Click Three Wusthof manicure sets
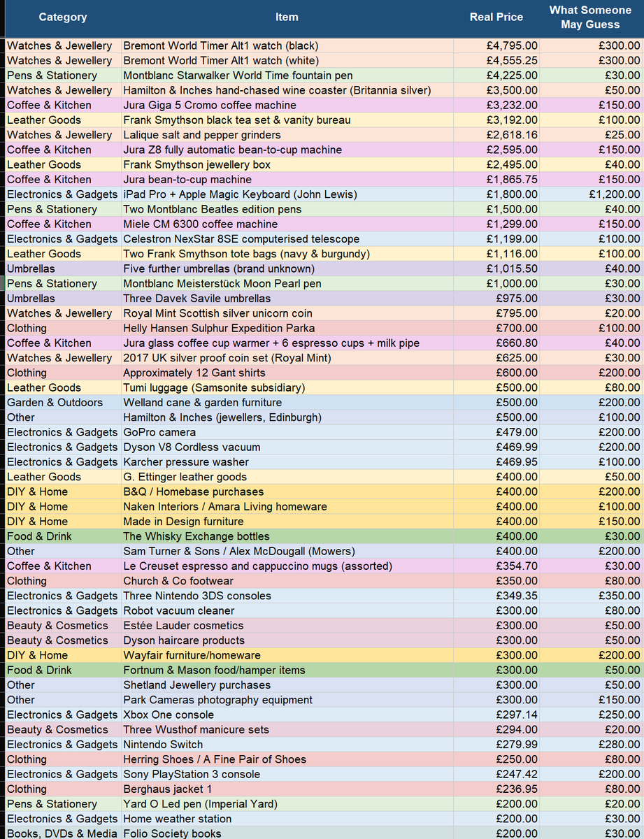This screenshot has width=644, height=839. coord(287,729)
